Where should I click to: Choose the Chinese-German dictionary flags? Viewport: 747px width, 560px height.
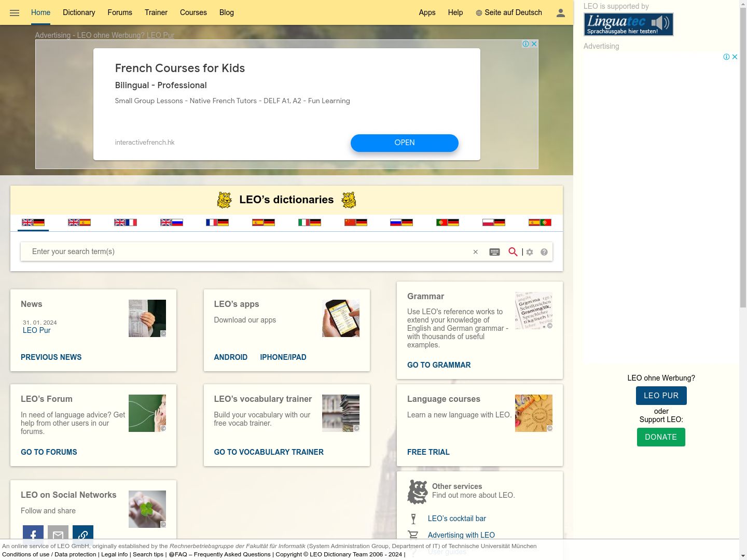[x=356, y=222]
